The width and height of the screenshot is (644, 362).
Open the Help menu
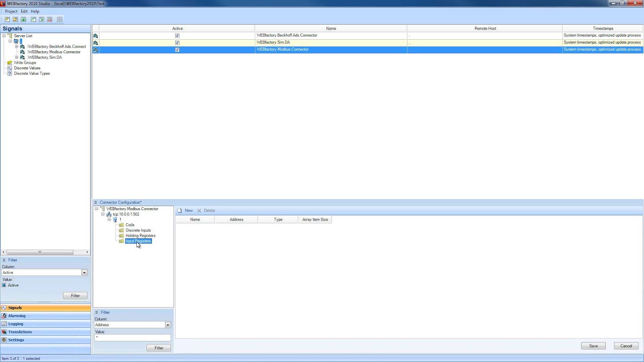click(x=35, y=12)
